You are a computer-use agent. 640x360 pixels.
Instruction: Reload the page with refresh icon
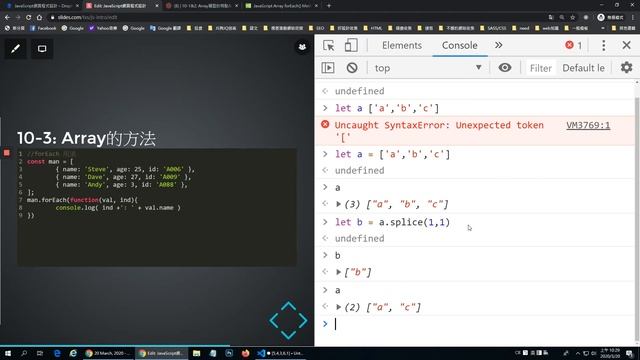pos(28,17)
